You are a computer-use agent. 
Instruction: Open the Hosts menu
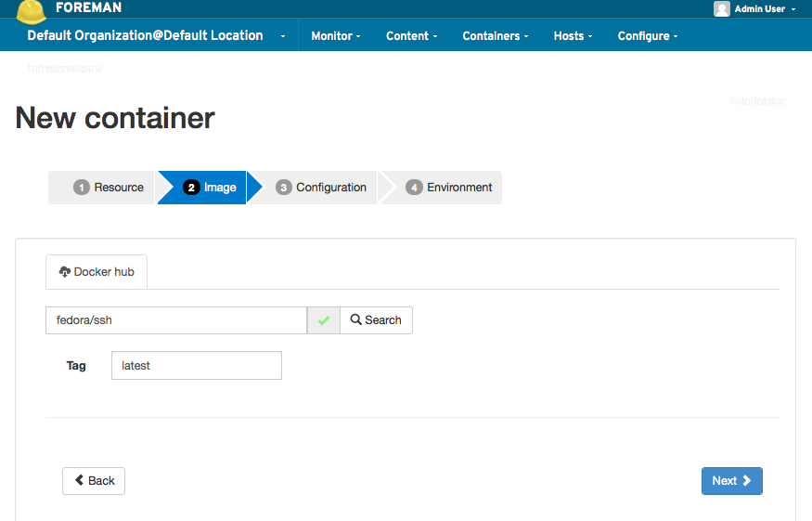pos(573,36)
